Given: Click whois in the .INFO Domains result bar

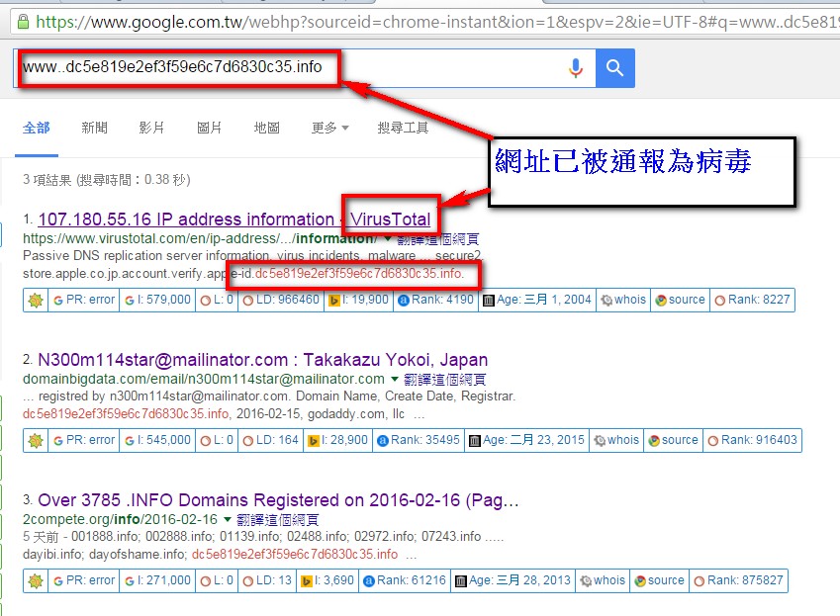Looking at the screenshot, I should pos(603,580).
